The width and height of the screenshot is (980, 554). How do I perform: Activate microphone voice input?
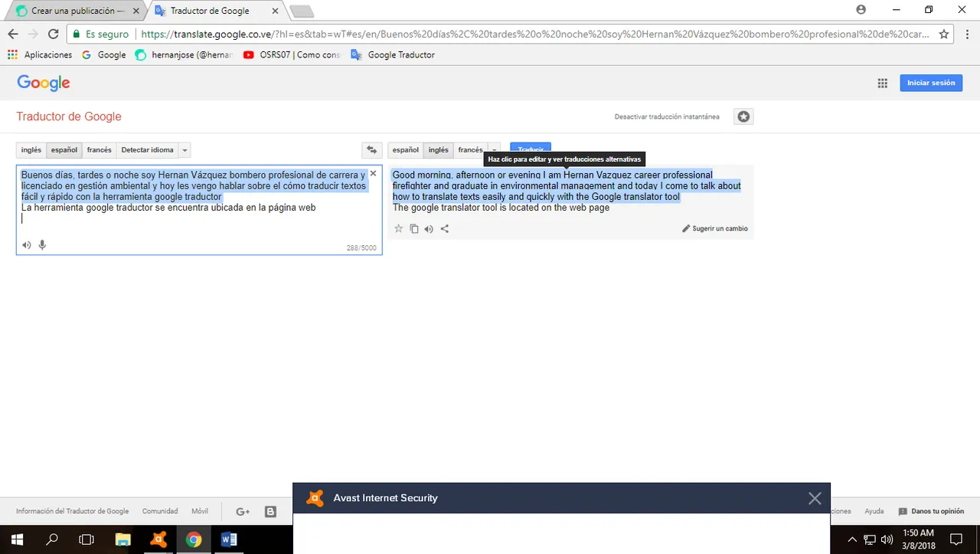pos(42,245)
